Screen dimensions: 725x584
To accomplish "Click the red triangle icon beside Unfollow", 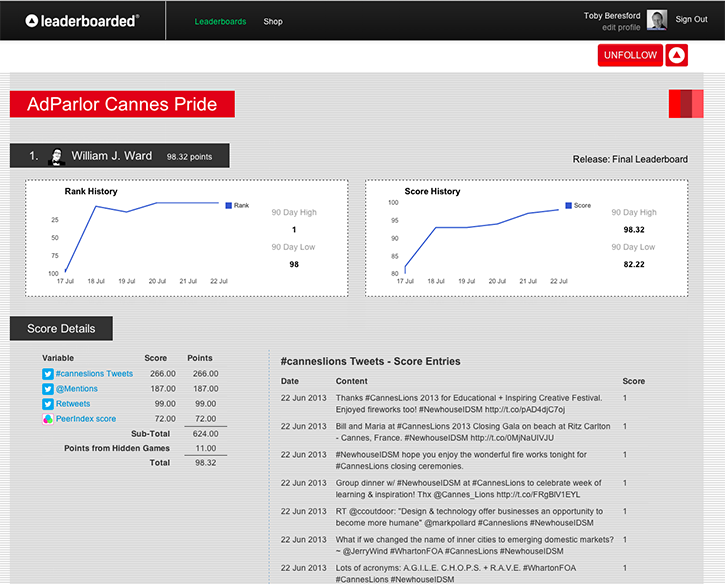I will pyautogui.click(x=677, y=55).
